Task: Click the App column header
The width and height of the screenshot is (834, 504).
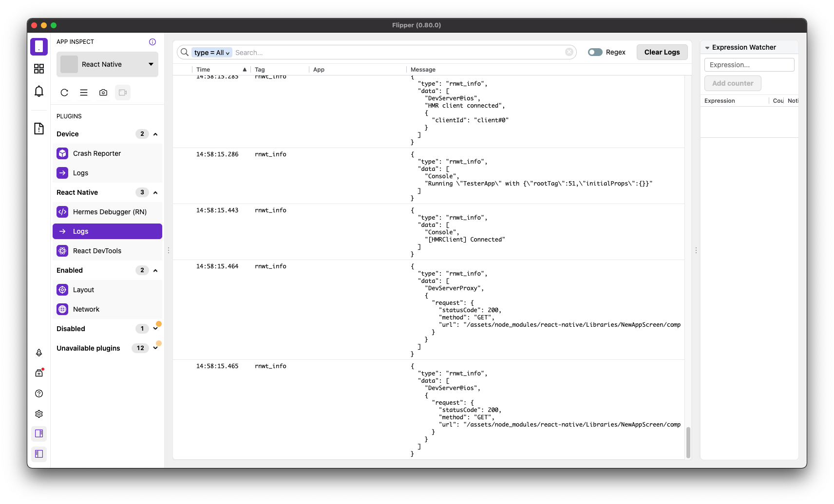Action: [358, 70]
